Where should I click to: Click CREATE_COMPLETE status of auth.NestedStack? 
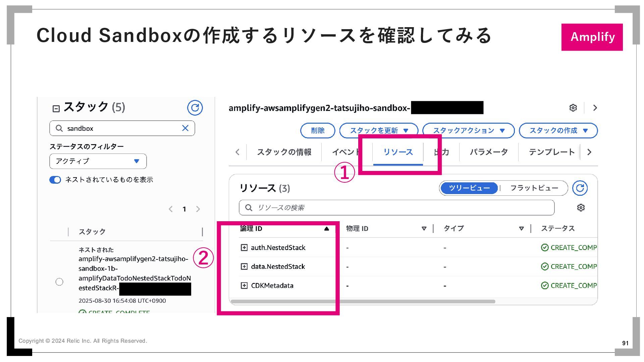pos(569,248)
